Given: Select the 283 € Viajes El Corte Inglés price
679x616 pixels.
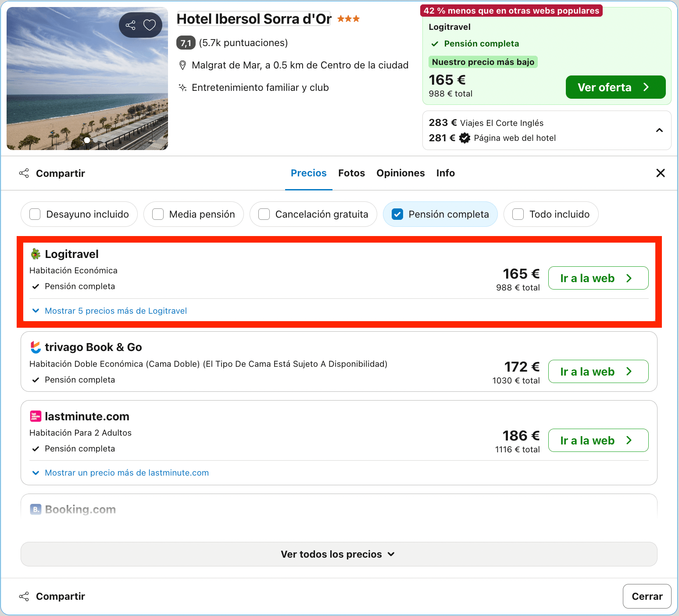Looking at the screenshot, I should [486, 123].
